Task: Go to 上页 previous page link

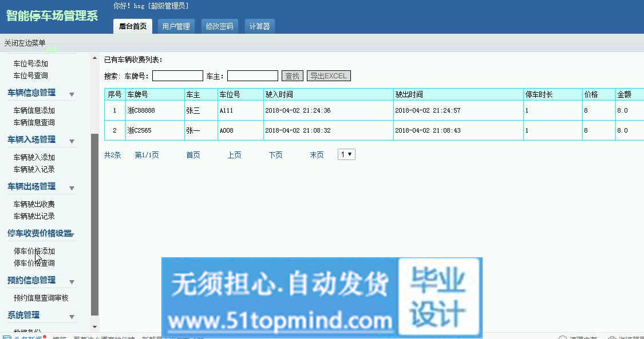Action: (x=235, y=155)
